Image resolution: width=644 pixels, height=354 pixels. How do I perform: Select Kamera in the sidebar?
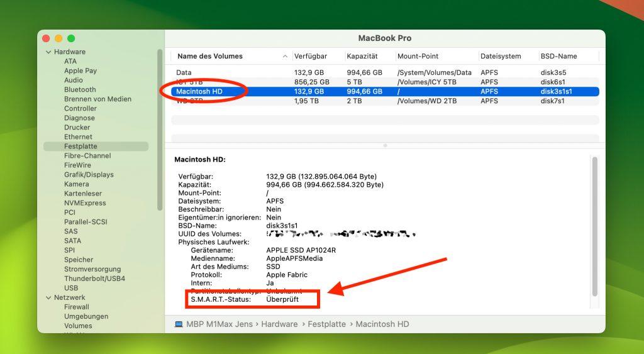pyautogui.click(x=76, y=184)
